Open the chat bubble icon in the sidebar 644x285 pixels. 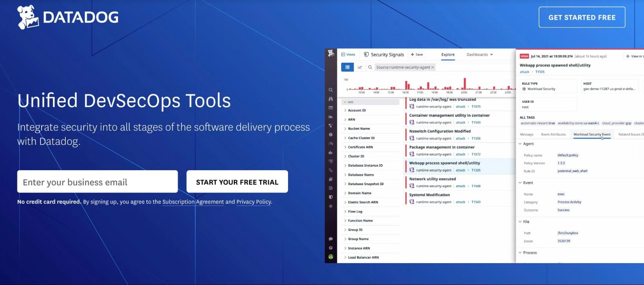331,239
